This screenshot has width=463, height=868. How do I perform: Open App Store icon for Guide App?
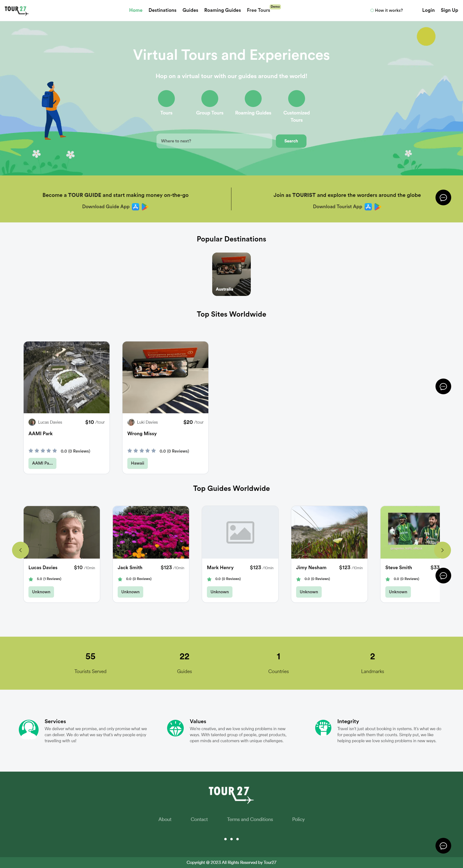[136, 207]
